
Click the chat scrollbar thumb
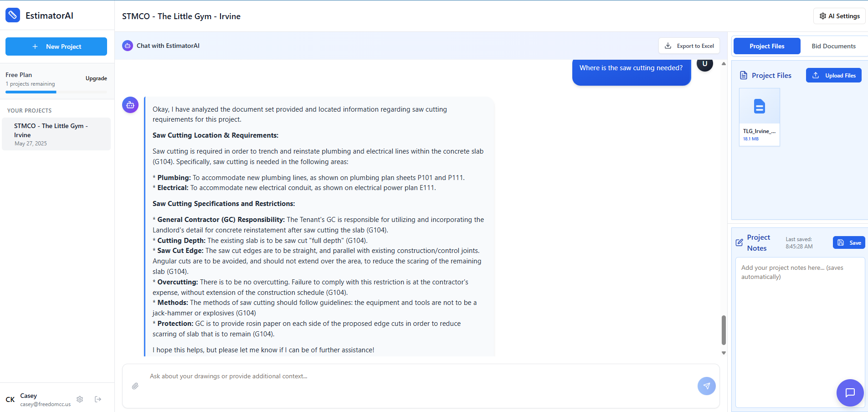724,330
